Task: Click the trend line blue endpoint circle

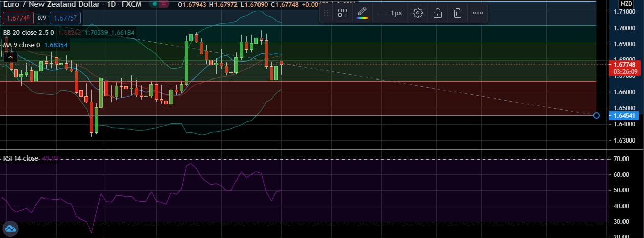Action: (x=596, y=116)
